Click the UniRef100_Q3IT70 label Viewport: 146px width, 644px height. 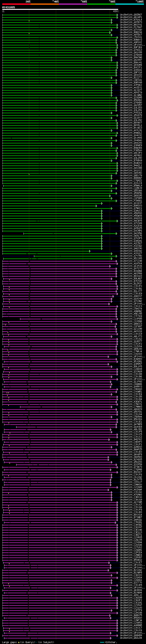131,583
